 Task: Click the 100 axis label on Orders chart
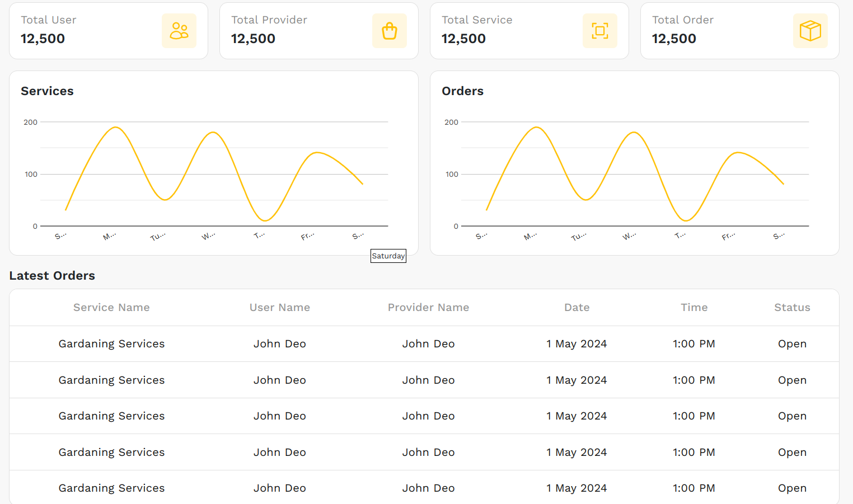pyautogui.click(x=452, y=174)
